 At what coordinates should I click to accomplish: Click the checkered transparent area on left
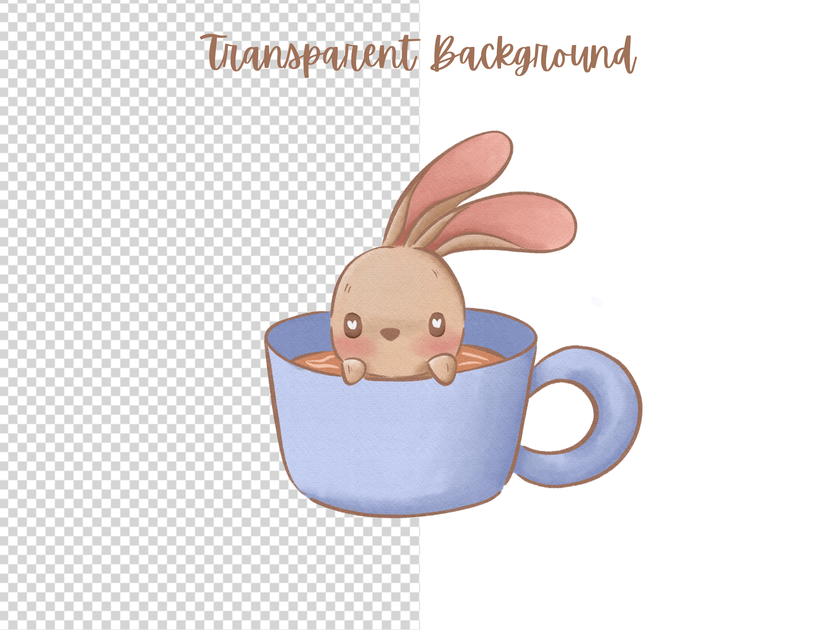coord(131,306)
